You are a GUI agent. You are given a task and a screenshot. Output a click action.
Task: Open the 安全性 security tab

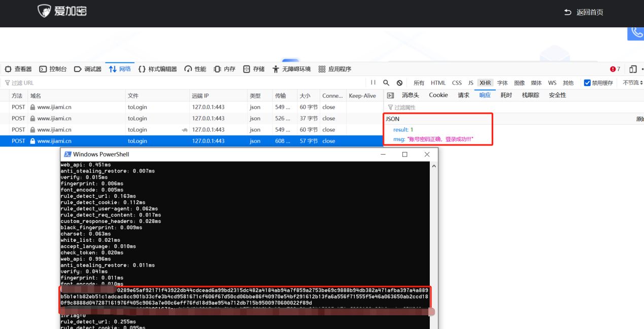557,95
